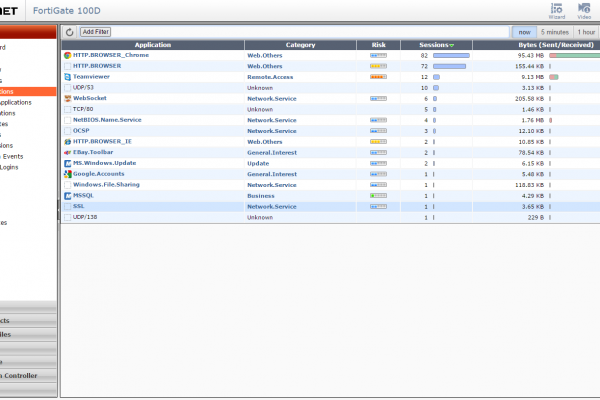Select highlighted orange sidebar menu item
The width and height of the screenshot is (600, 400).
(28, 91)
